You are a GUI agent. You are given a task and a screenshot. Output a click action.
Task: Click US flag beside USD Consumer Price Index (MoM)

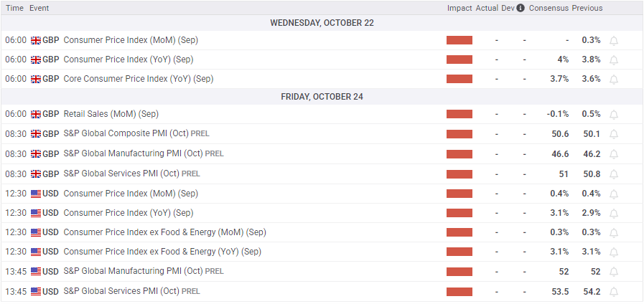pos(36,194)
